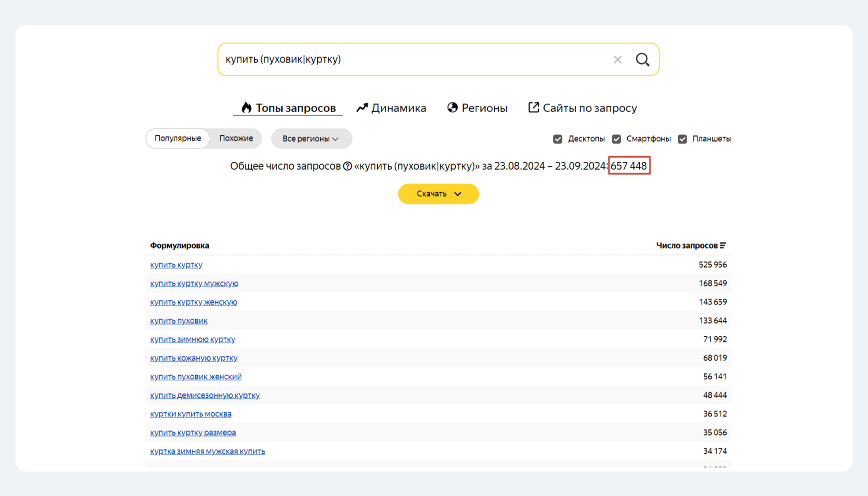868x496 pixels.
Task: Disable the Десктопы checkbox
Action: [x=557, y=138]
